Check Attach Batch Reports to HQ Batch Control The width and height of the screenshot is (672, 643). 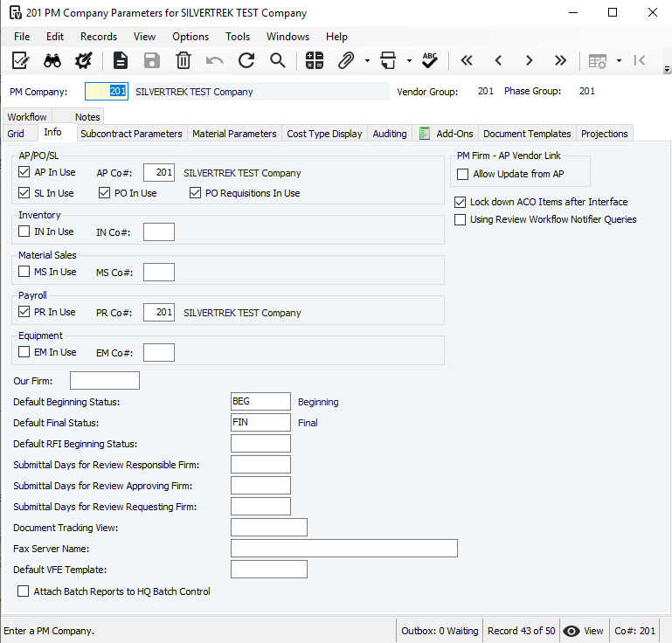(x=23, y=591)
